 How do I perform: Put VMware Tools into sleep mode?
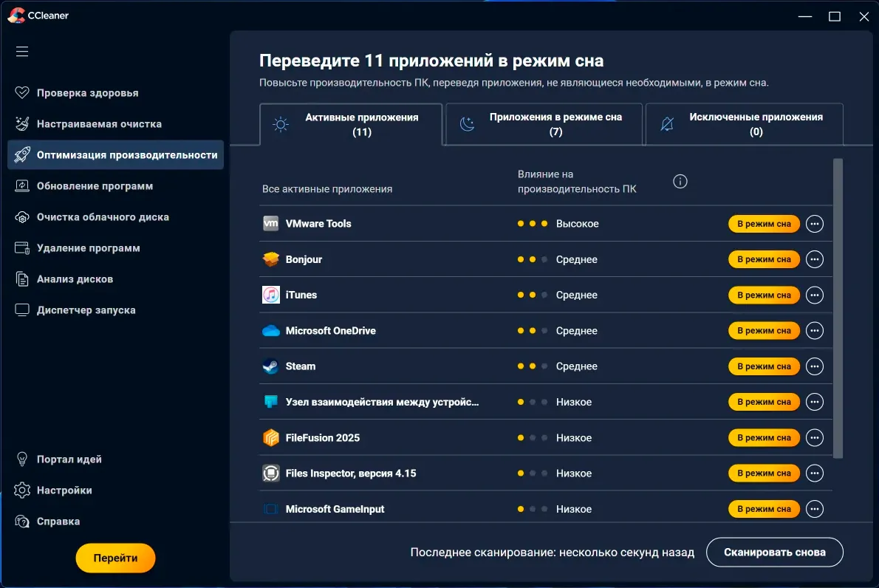click(x=764, y=224)
